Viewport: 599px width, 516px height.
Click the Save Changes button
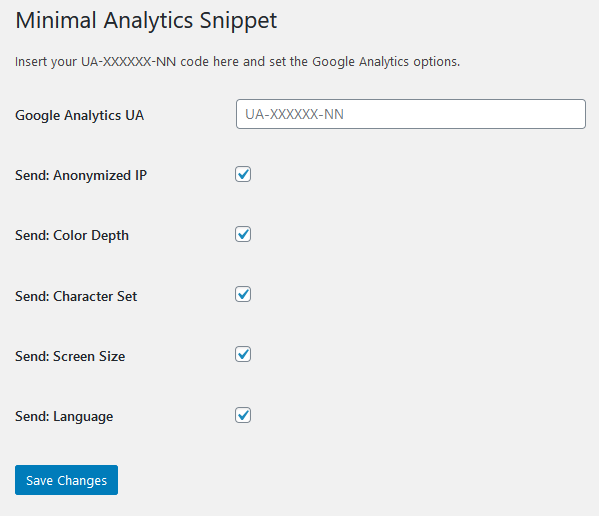pos(66,480)
